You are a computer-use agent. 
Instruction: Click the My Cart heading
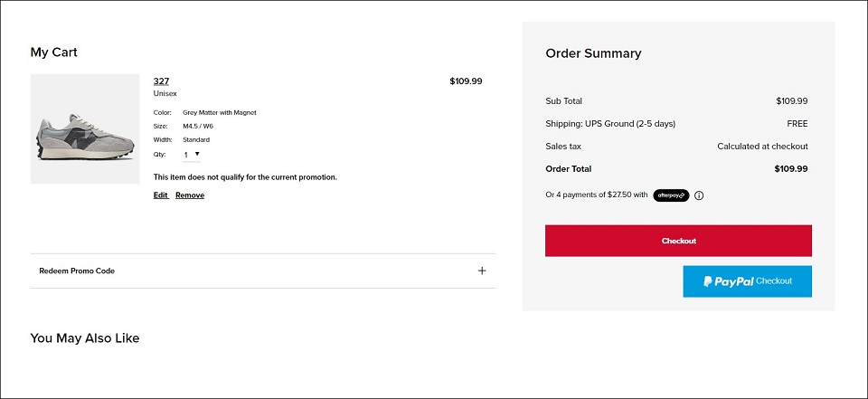click(53, 52)
